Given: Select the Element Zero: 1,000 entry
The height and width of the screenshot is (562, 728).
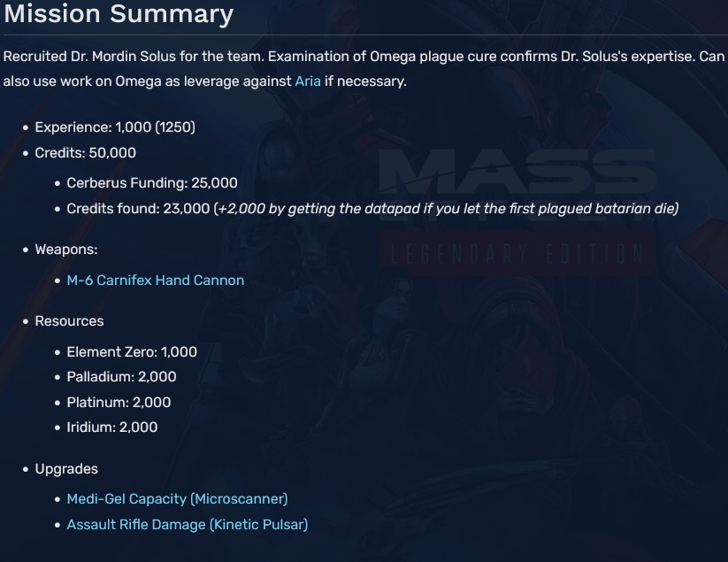Looking at the screenshot, I should [x=132, y=351].
